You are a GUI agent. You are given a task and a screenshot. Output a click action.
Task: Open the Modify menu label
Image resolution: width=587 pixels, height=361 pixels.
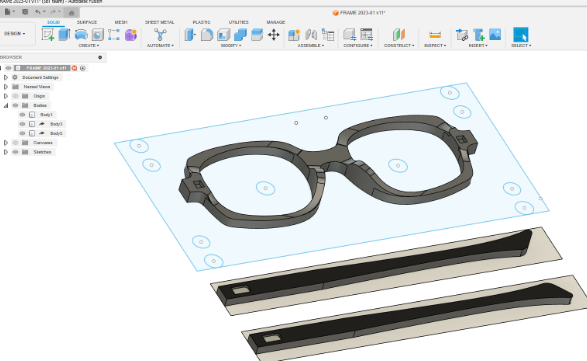click(231, 45)
